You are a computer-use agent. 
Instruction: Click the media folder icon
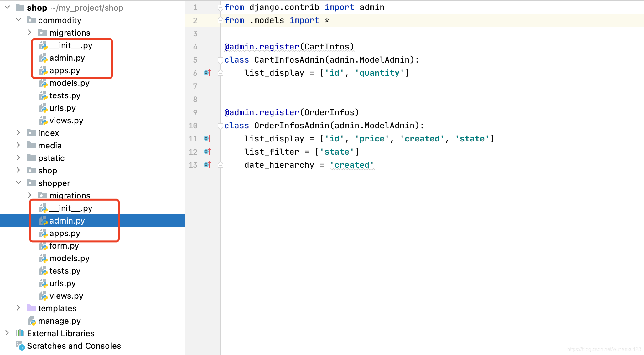tap(31, 145)
